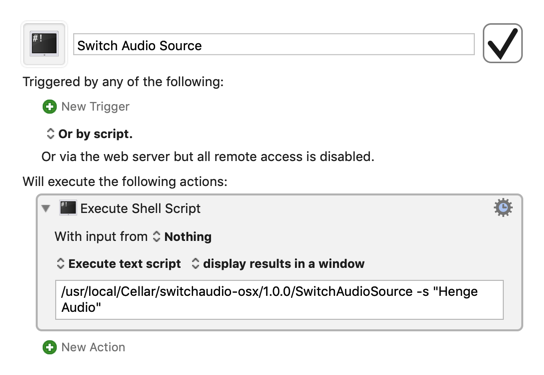
Task: Edit the Switch Audio Source name field
Action: (x=274, y=44)
